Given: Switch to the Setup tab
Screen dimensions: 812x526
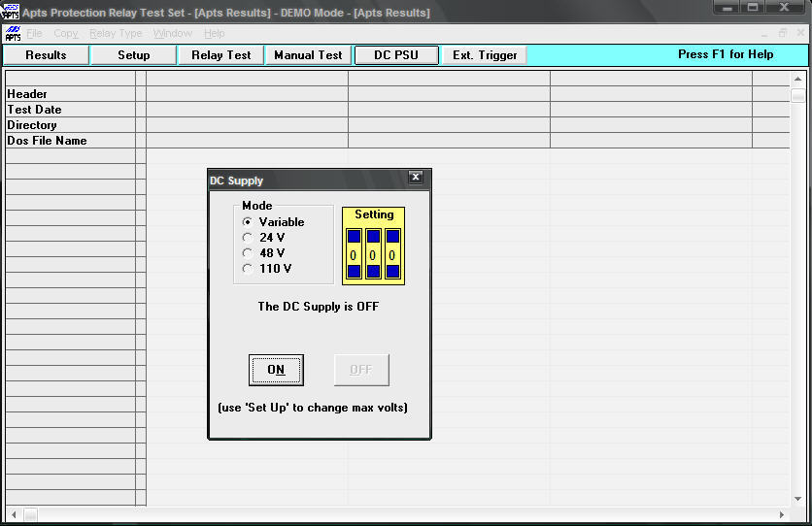Looking at the screenshot, I should click(x=134, y=54).
